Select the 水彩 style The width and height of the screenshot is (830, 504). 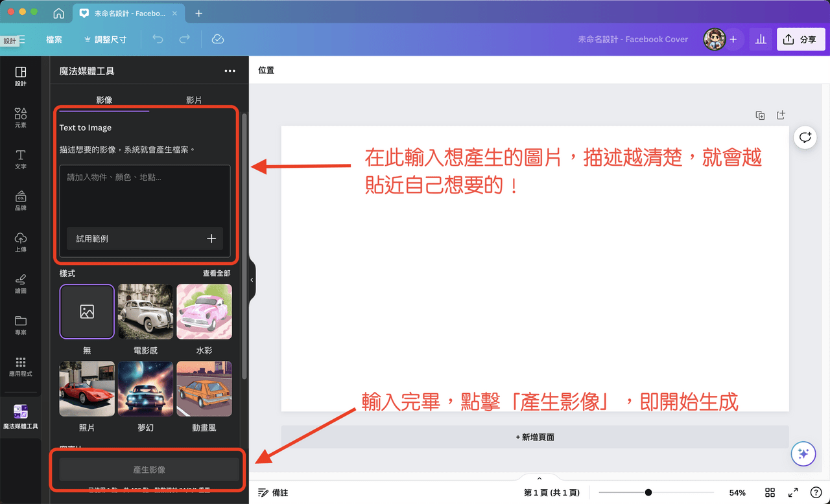[x=204, y=312]
